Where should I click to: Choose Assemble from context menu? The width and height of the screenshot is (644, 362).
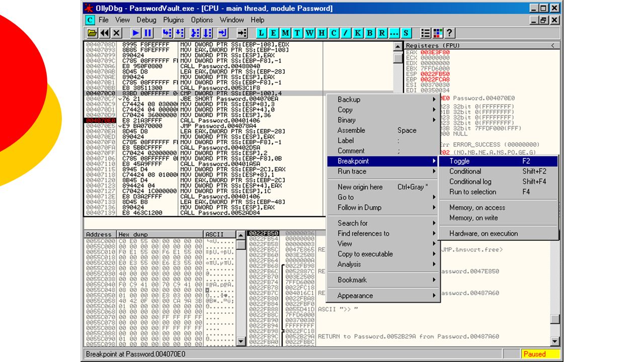click(x=383, y=130)
